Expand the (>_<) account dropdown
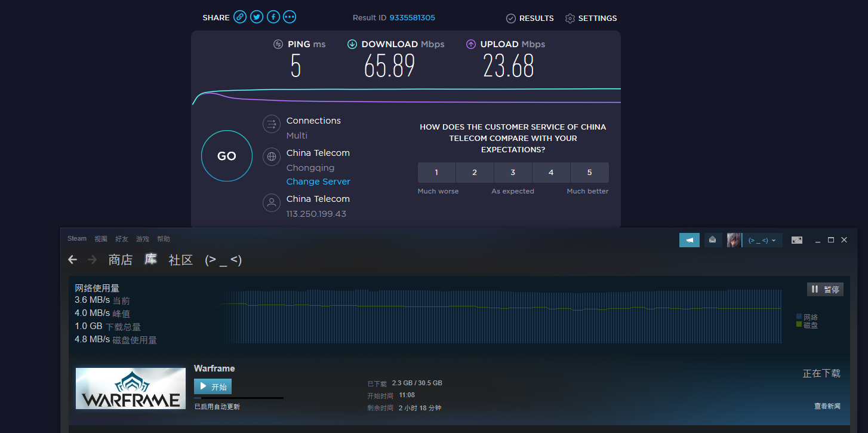Viewport: 868px width, 433px height. [762, 240]
